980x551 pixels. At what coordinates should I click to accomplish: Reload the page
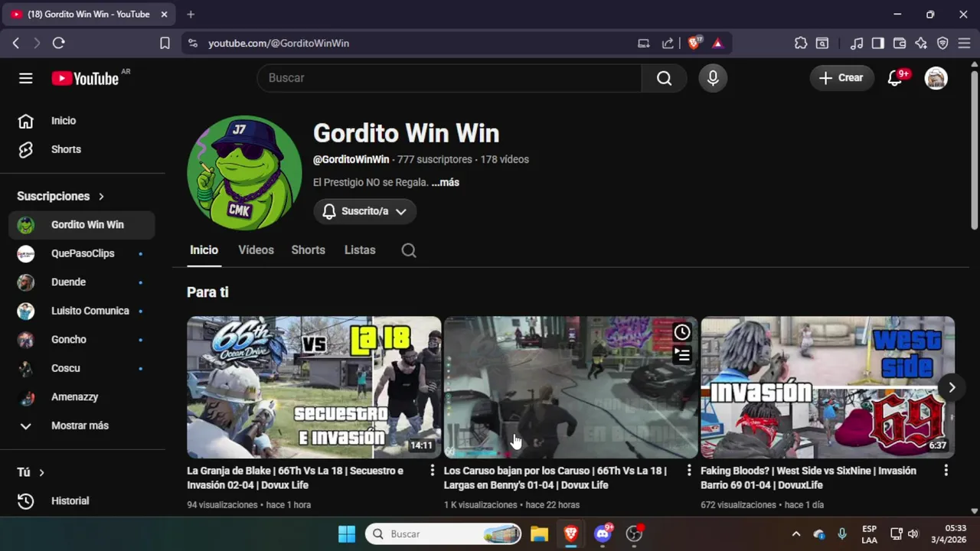(58, 44)
